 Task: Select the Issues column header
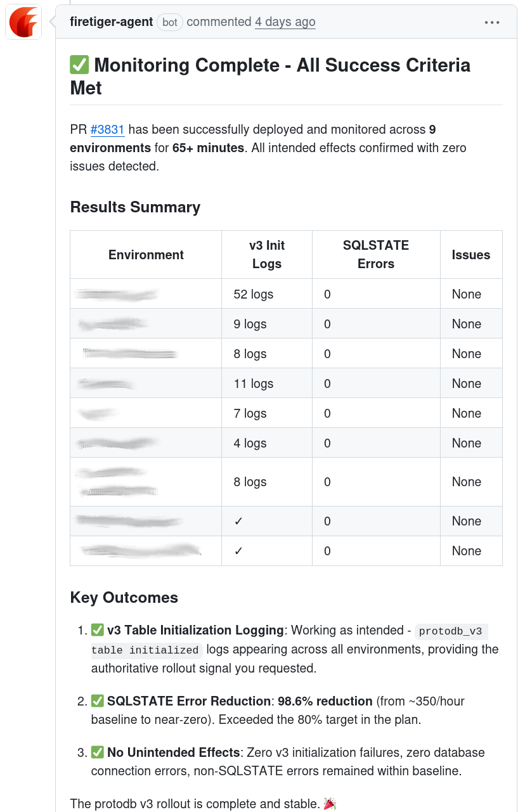471,254
